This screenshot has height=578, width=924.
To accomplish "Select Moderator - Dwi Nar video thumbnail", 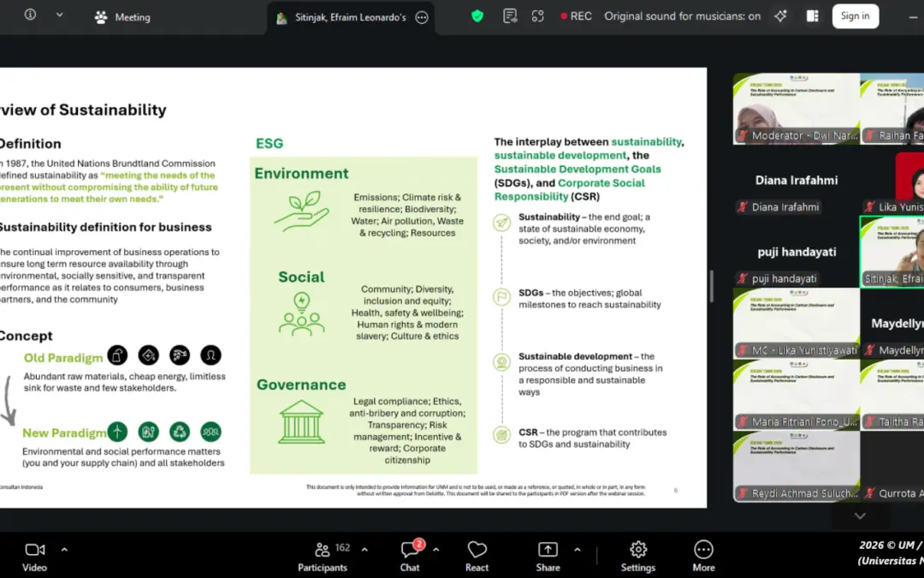I will [797, 109].
